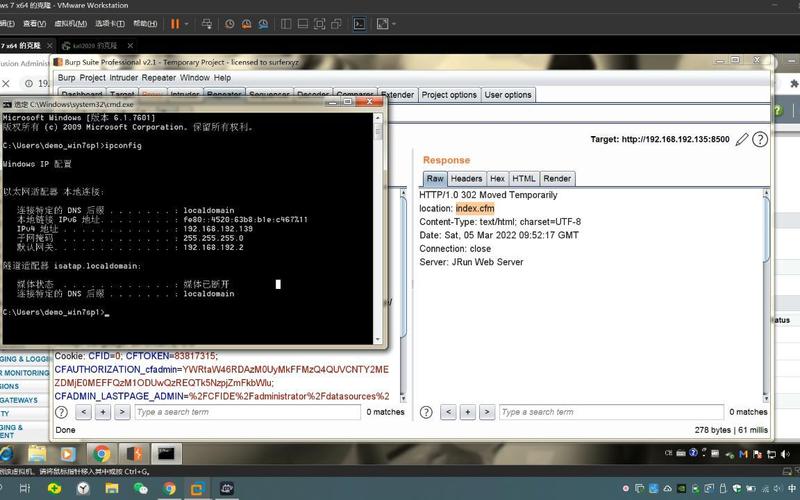
Task: Open Burp menu in Burp Suite
Action: coord(66,78)
